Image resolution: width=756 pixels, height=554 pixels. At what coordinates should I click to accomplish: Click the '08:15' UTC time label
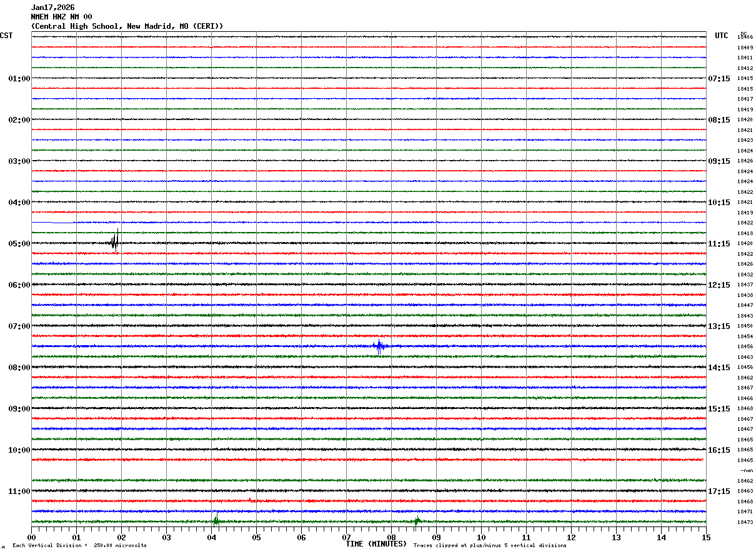point(719,120)
